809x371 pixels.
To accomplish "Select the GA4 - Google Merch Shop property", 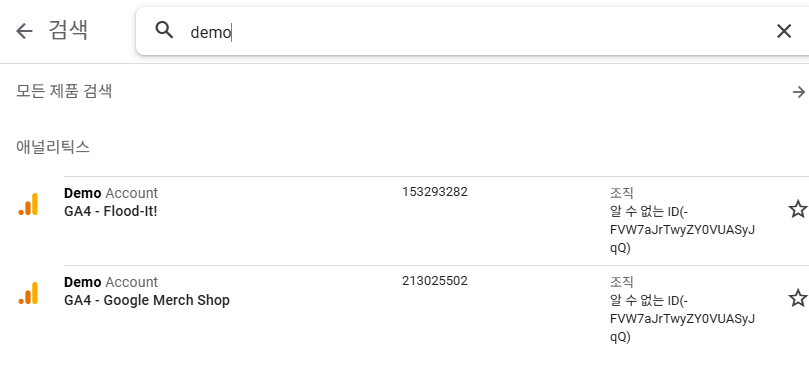I will coord(147,300).
